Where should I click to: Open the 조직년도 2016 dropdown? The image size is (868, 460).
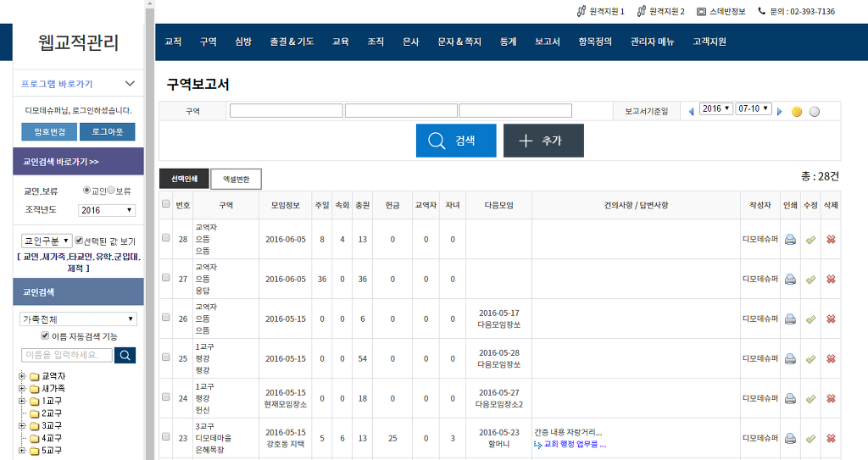pos(106,210)
